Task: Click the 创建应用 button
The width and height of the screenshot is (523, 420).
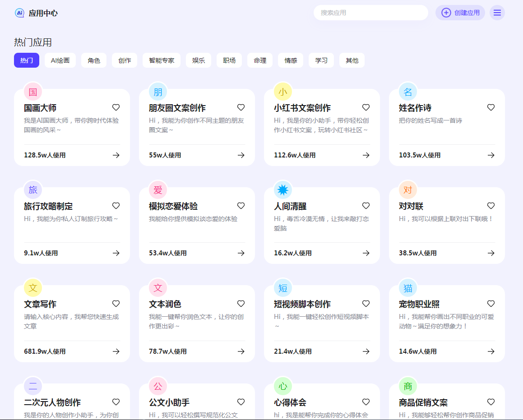Action: (460, 13)
